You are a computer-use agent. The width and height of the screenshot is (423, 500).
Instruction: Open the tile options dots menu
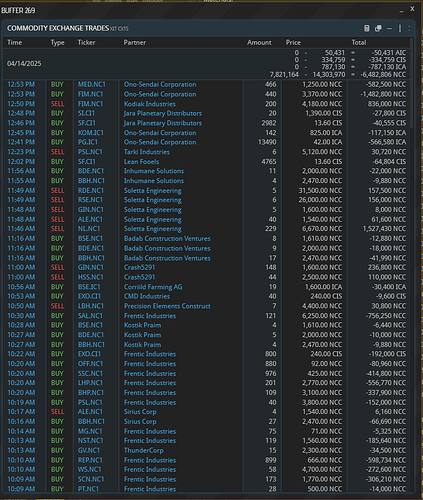pos(410,29)
